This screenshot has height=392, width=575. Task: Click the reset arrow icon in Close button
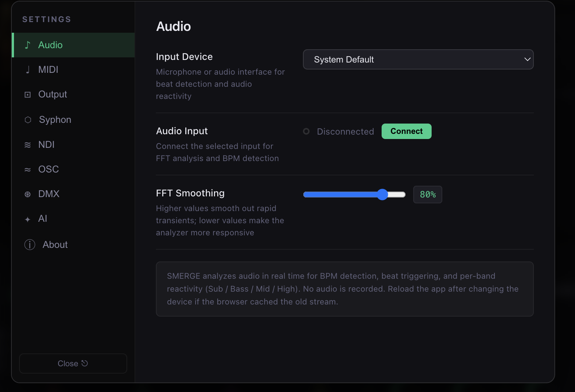[85, 363]
